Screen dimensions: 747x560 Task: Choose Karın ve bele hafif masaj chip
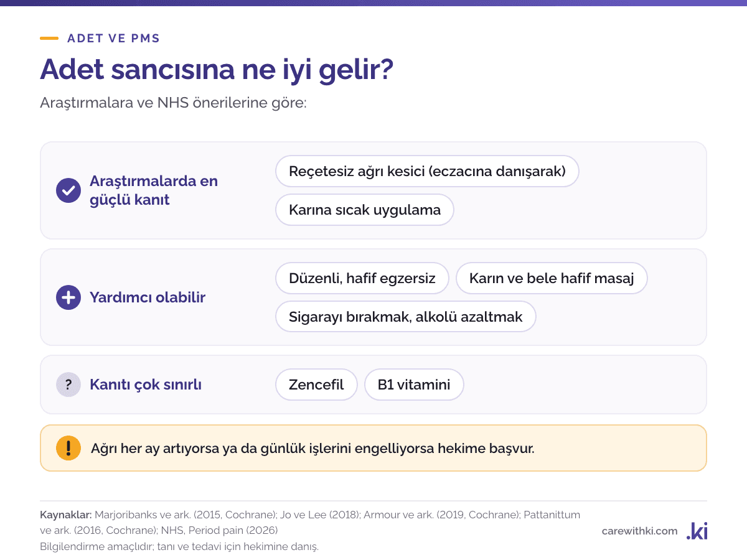click(x=552, y=278)
